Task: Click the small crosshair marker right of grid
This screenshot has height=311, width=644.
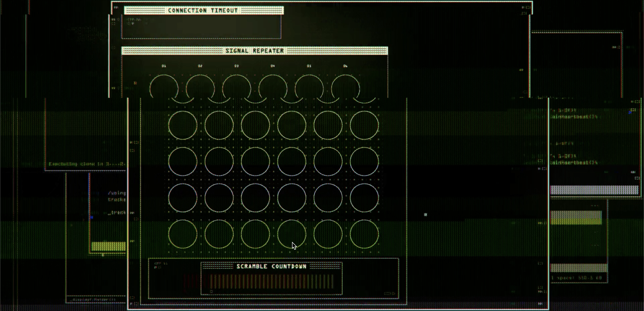Action: coord(425,214)
